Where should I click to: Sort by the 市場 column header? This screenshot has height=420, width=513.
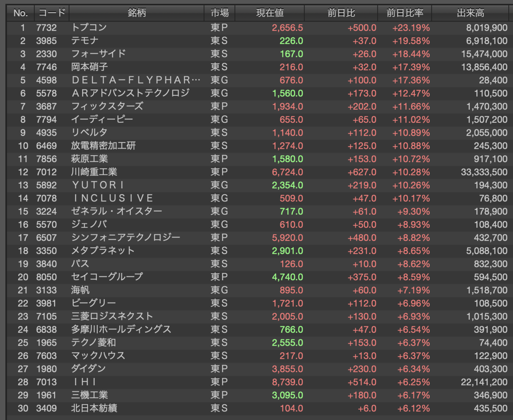pyautogui.click(x=220, y=13)
